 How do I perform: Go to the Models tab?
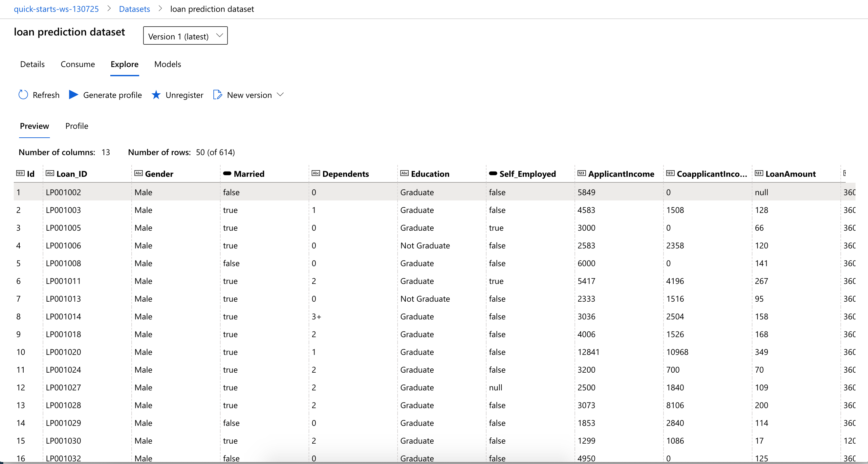[167, 64]
